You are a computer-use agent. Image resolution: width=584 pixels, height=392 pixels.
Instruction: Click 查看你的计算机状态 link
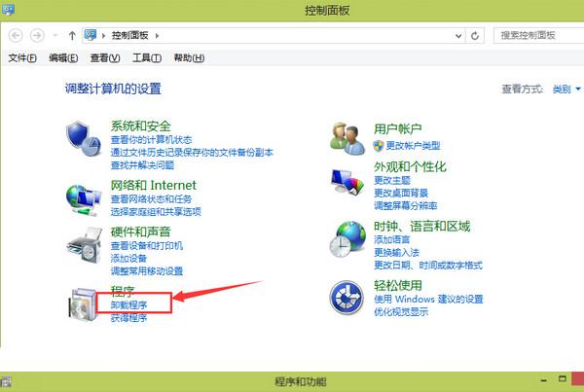151,140
